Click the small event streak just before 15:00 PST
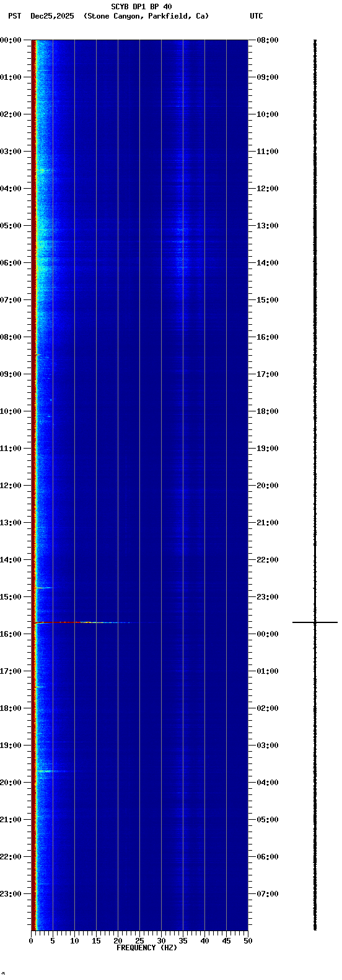 43,588
